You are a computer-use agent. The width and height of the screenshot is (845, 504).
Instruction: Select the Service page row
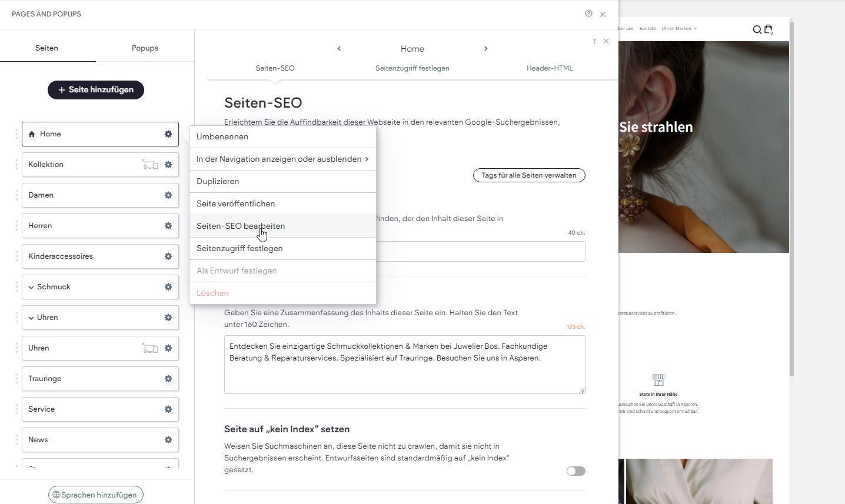click(100, 409)
